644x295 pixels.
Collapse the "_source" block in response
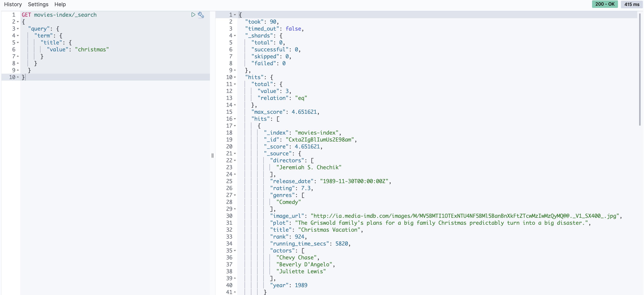tap(235, 153)
